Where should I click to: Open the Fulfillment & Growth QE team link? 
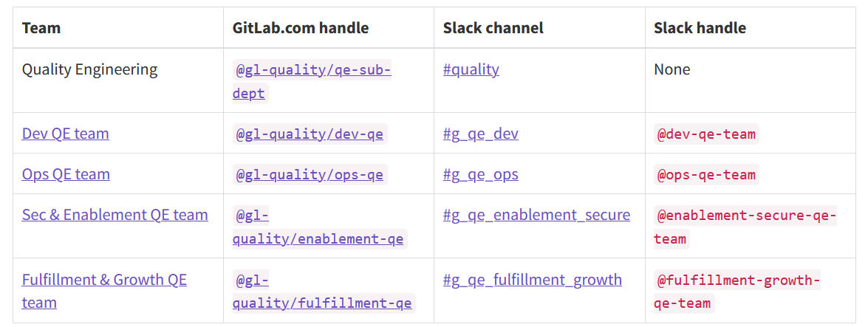[105, 291]
